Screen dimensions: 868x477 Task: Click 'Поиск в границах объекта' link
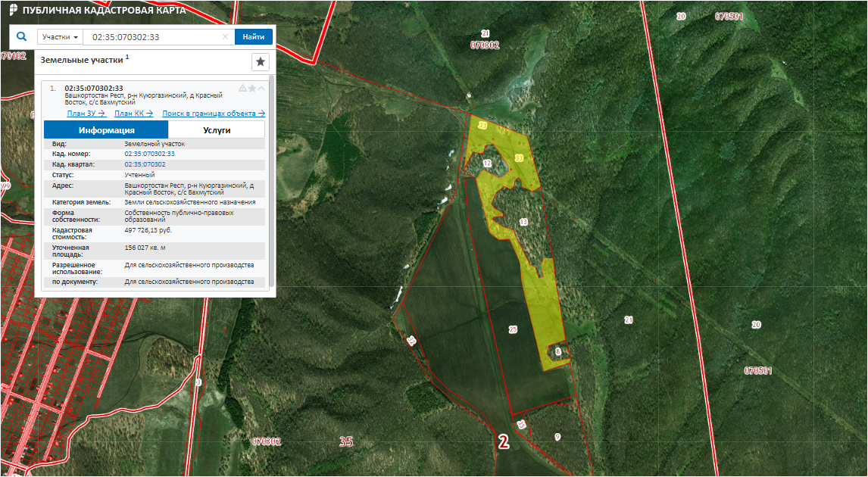[214, 114]
